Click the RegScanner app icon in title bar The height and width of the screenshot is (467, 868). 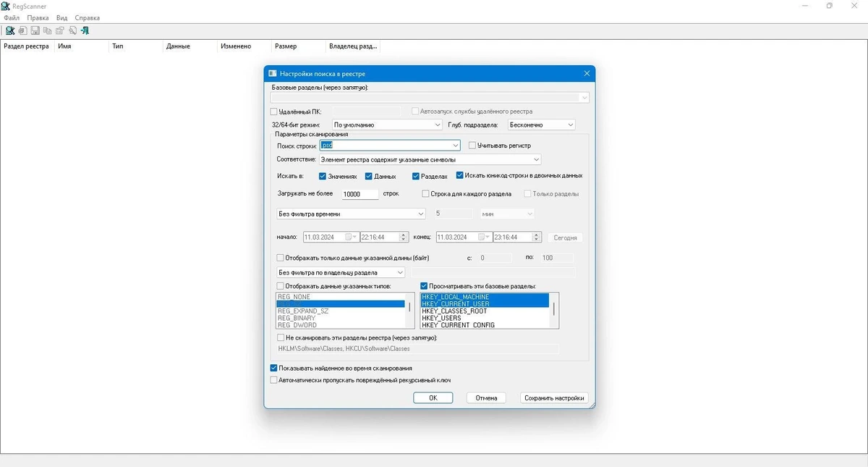click(x=6, y=6)
